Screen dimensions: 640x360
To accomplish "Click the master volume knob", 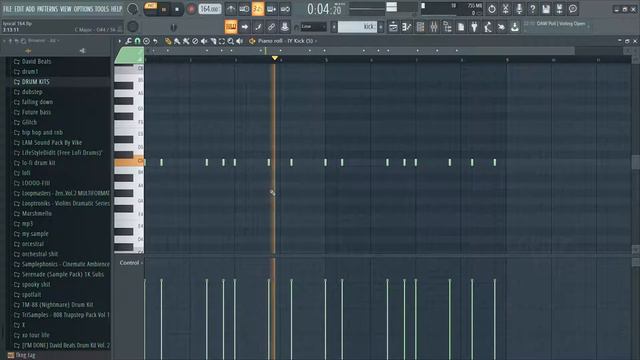I will [132, 9].
